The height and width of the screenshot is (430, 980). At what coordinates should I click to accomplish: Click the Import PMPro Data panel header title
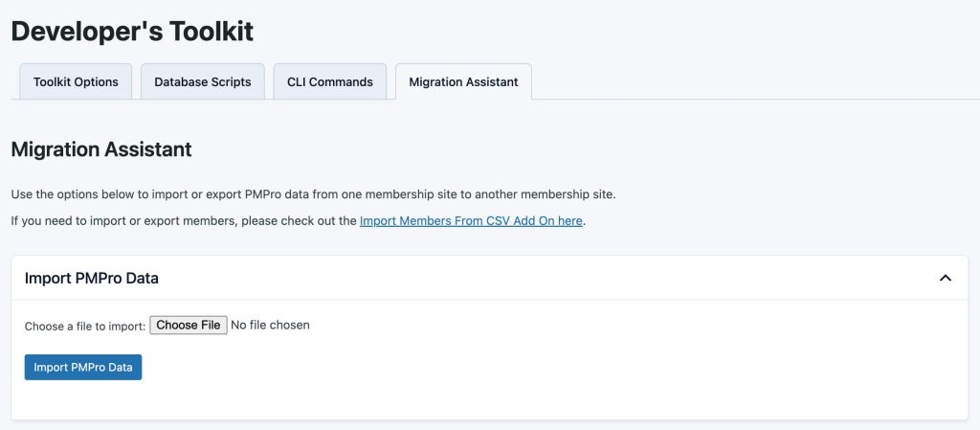click(x=92, y=279)
